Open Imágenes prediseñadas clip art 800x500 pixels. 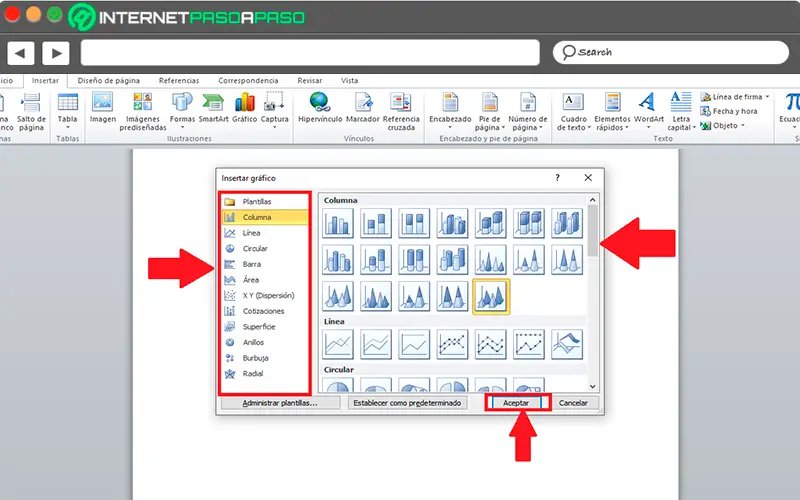143,111
